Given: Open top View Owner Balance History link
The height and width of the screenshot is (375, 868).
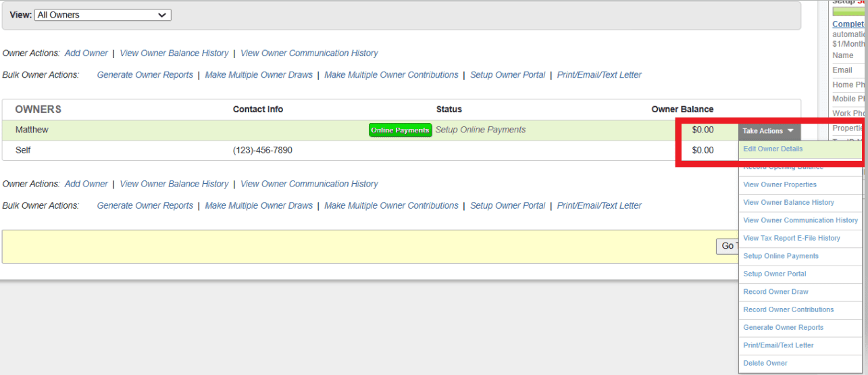Looking at the screenshot, I should click(174, 53).
